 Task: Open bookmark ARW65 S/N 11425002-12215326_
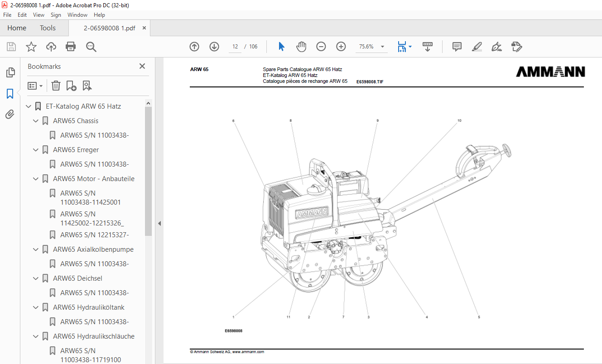(x=92, y=219)
